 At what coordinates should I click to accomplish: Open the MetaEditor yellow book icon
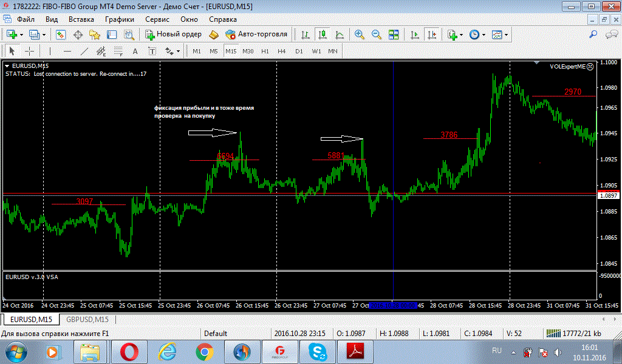tap(214, 35)
